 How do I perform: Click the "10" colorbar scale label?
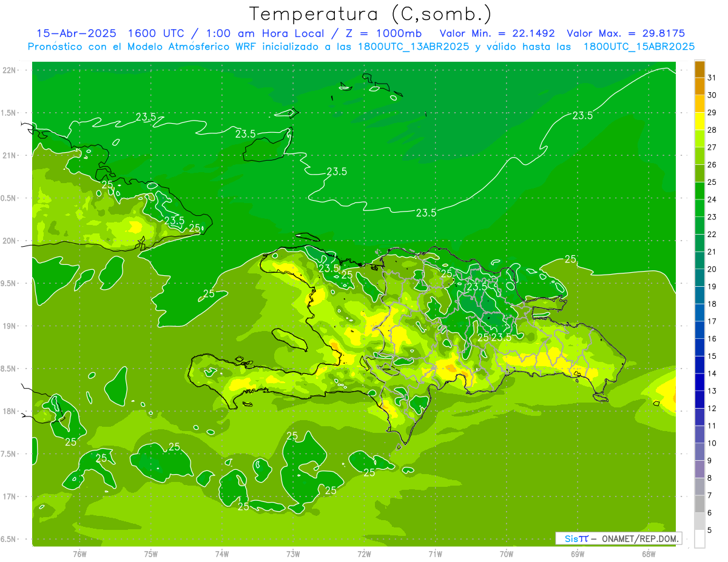(x=712, y=444)
